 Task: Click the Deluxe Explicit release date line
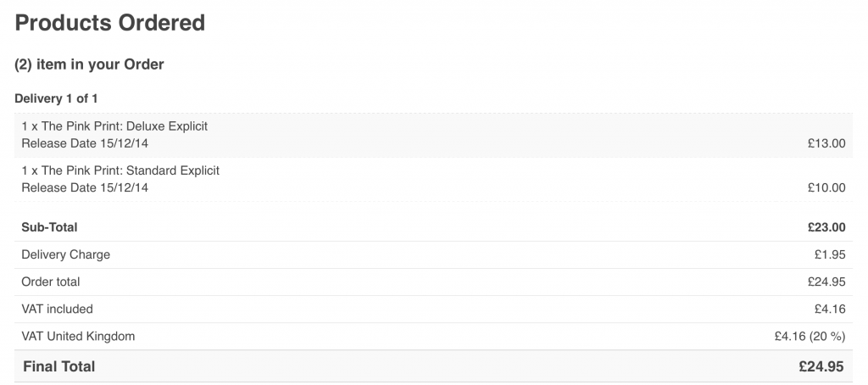click(85, 143)
